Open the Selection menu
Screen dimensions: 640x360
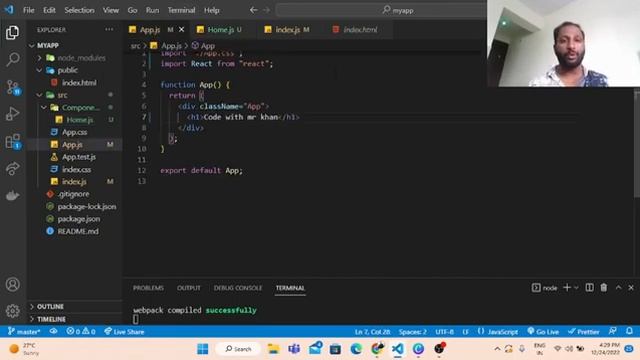pos(79,10)
